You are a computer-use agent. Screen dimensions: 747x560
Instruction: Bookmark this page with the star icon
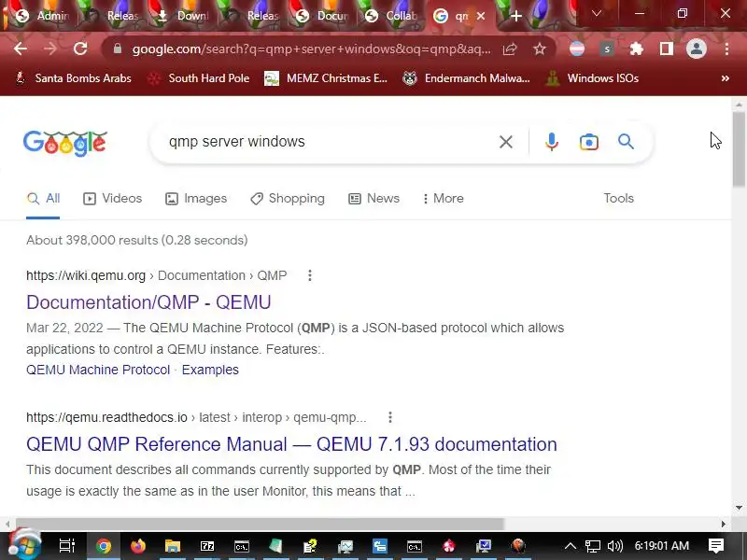[540, 49]
